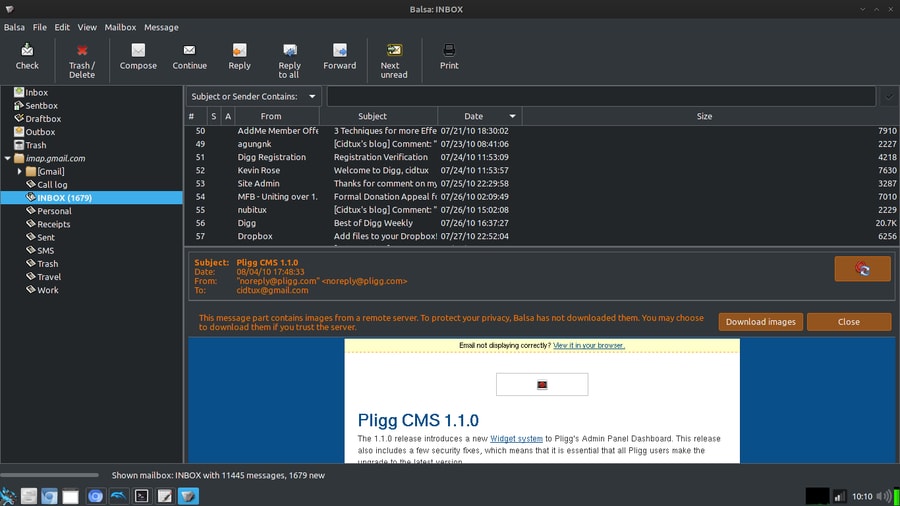Image resolution: width=900 pixels, height=506 pixels.
Task: Open the Outbox mailbox
Action: tap(40, 132)
